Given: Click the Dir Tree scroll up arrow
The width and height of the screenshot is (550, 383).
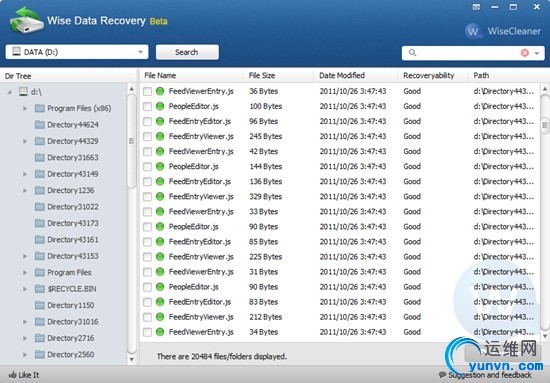Looking at the screenshot, I should pos(132,89).
